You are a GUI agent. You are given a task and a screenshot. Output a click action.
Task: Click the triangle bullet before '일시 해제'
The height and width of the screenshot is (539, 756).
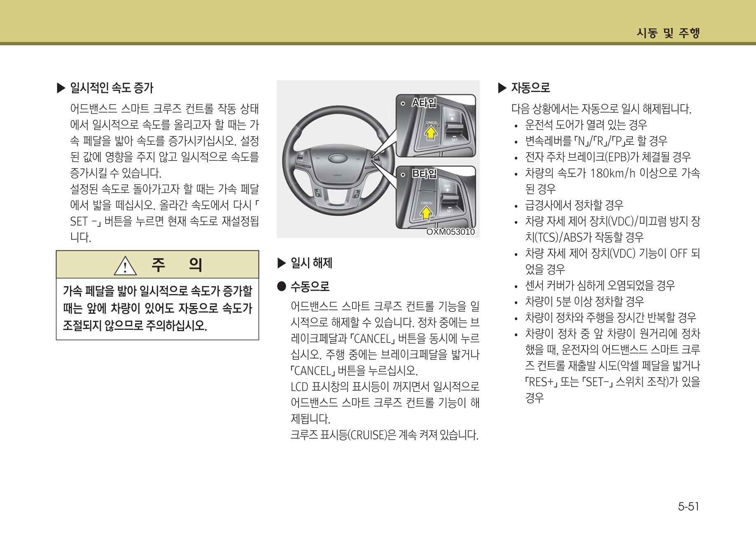pyautogui.click(x=282, y=264)
